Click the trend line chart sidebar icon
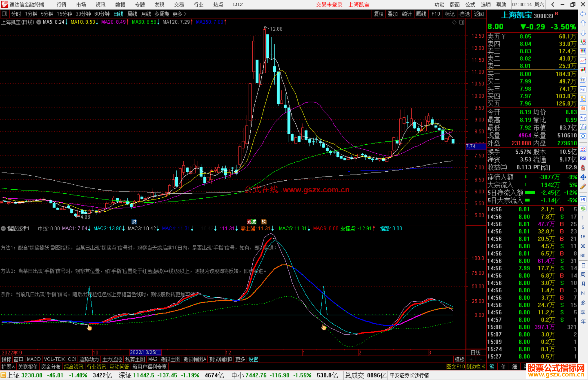The image size is (588, 380). [583, 61]
